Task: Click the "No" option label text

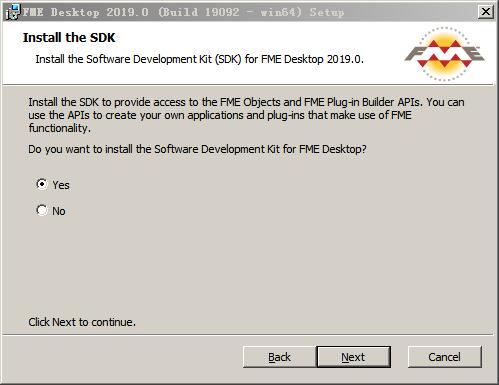Action: [x=59, y=211]
